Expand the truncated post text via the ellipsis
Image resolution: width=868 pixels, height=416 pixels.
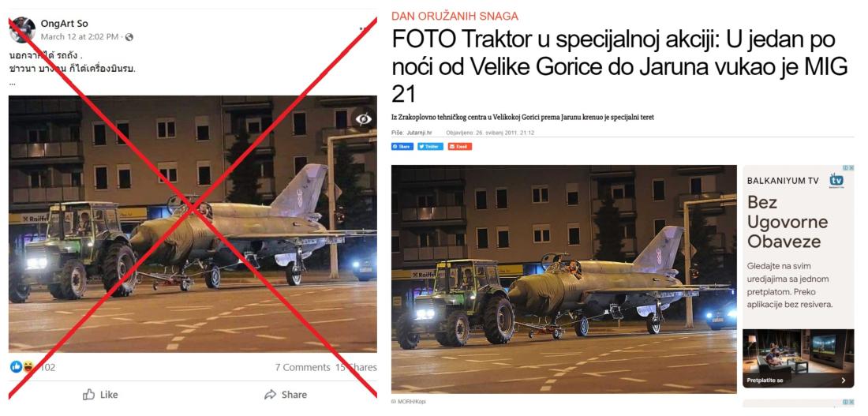coord(13,82)
